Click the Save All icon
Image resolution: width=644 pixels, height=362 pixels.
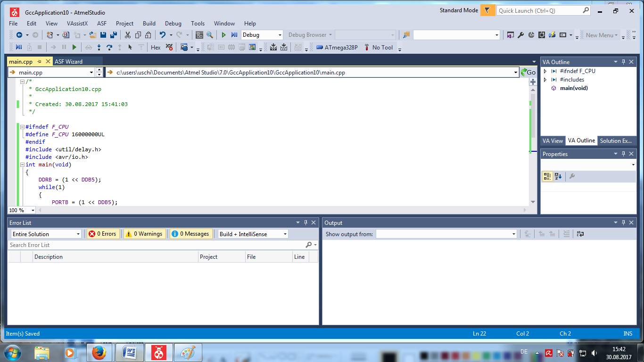click(x=114, y=35)
